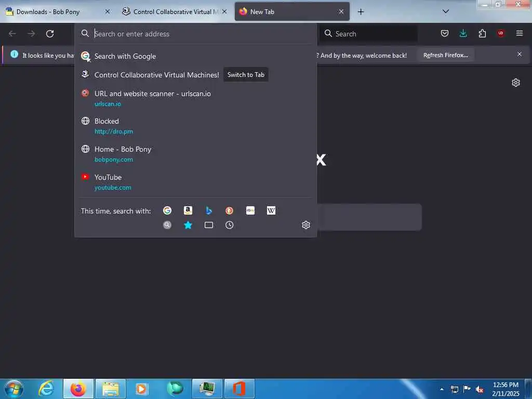Click the new tab page search box
532x399 pixels.
pyautogui.click(x=369, y=217)
